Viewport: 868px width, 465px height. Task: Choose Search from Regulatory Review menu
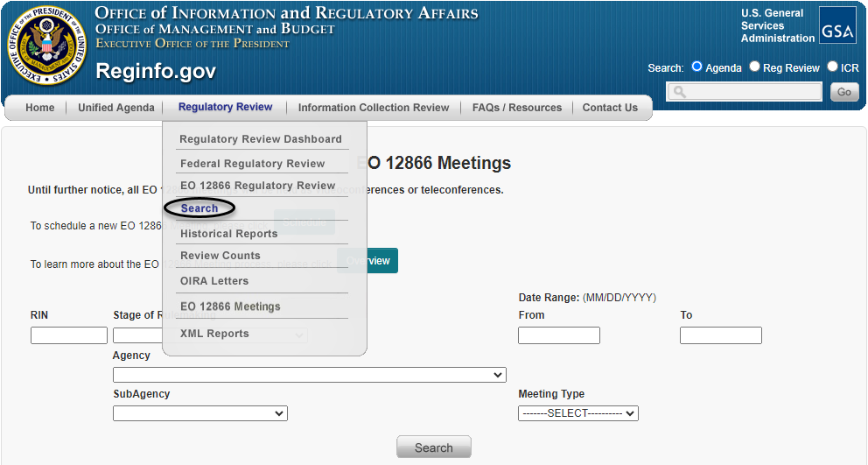199,208
